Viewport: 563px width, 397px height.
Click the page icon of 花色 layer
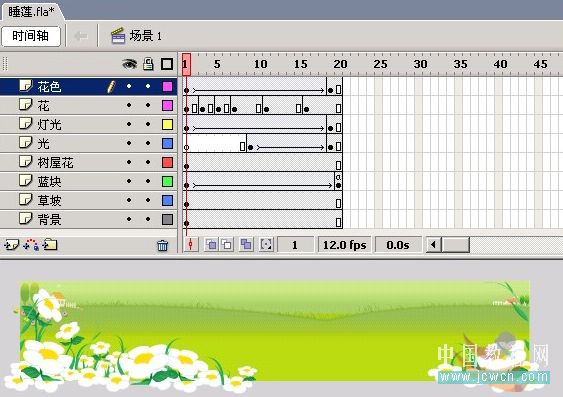(x=25, y=86)
